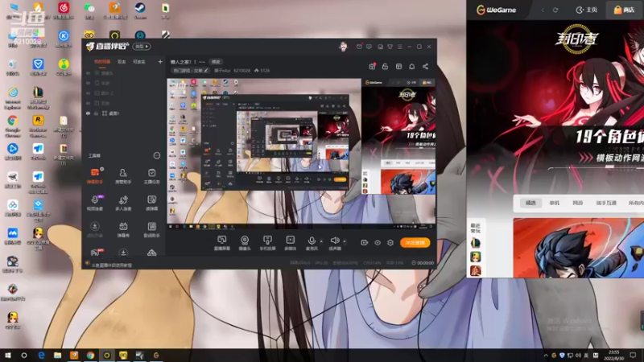The image size is (644, 362).
Task: Select WeGame 精选 tab
Action: click(530, 203)
